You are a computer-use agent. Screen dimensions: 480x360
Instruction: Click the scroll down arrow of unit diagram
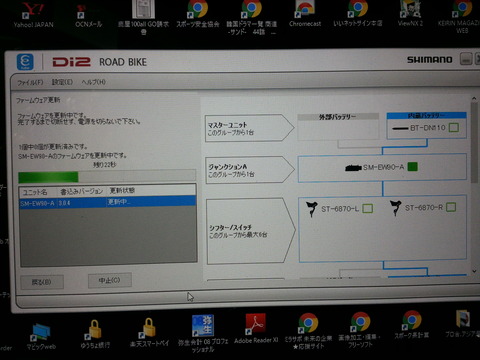point(474,271)
